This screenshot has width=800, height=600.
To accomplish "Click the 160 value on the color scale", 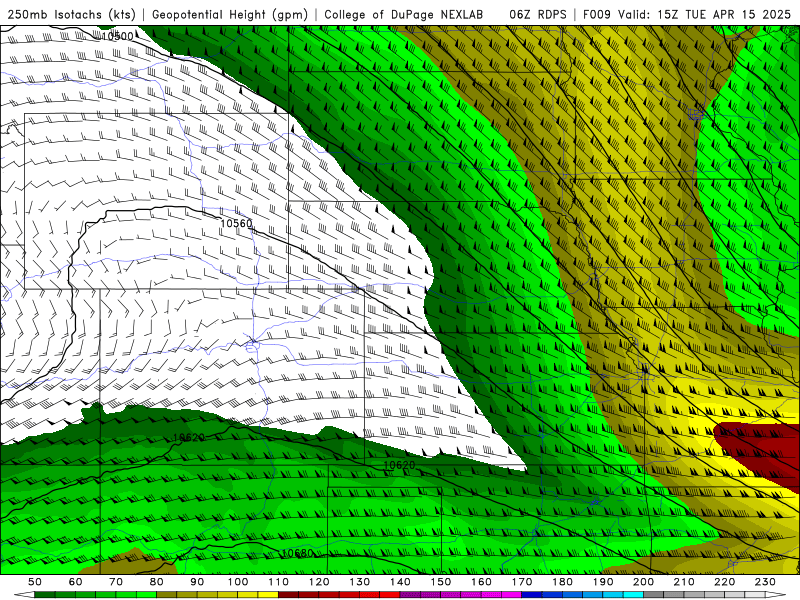I will coord(482,582).
